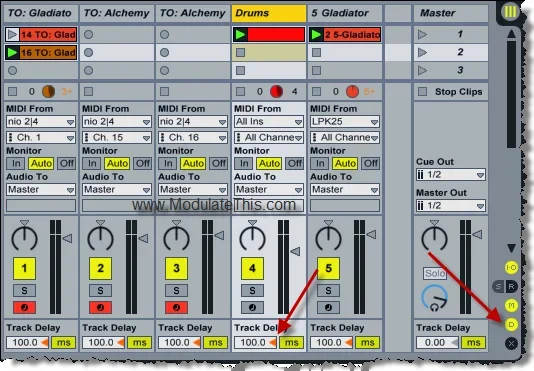The width and height of the screenshot is (534, 371).
Task: Launch the 2 5-Gladiator clip
Action: pos(316,34)
